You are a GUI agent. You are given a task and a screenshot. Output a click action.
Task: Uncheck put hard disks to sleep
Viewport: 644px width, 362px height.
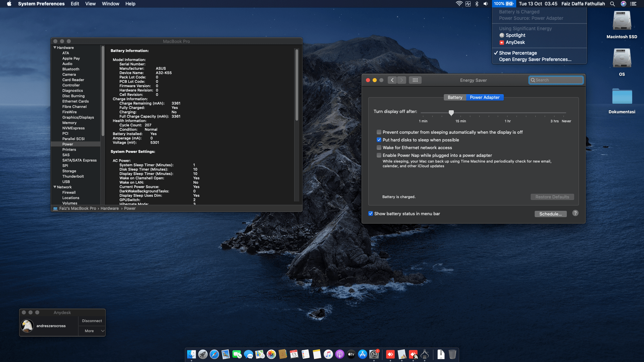point(379,140)
